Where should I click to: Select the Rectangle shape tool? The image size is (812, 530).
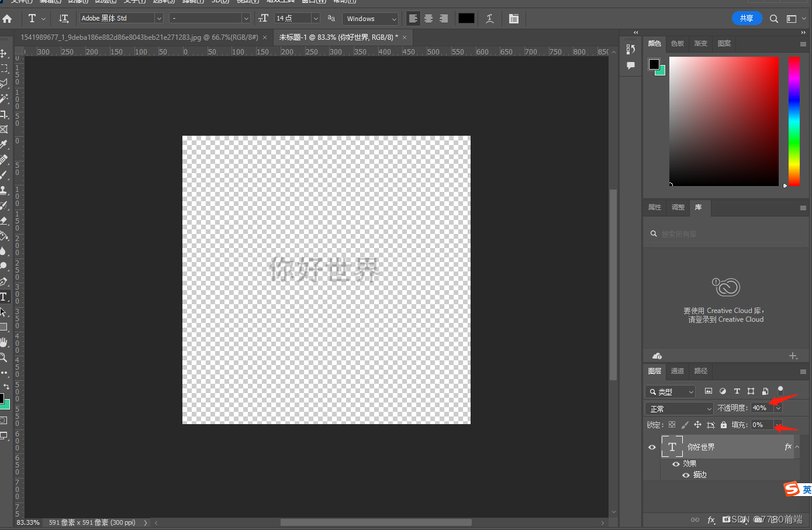[x=4, y=327]
